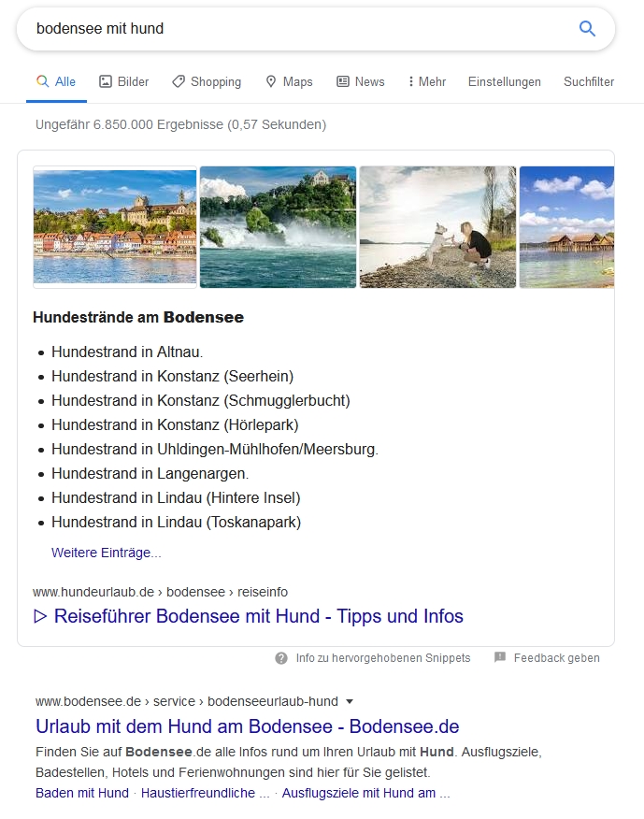Viewport: 644px width, 819px height.
Task: Click the search box containing bodensee mit hund
Action: (299, 29)
